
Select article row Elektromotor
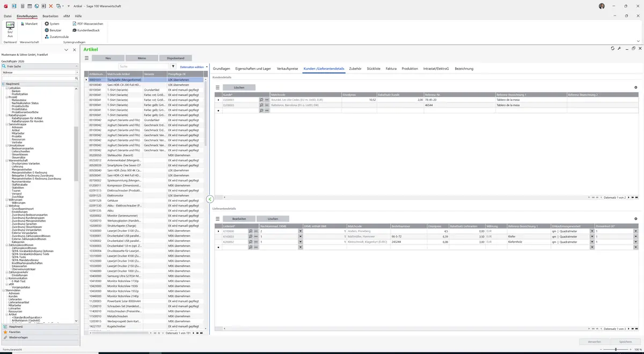click(145, 195)
